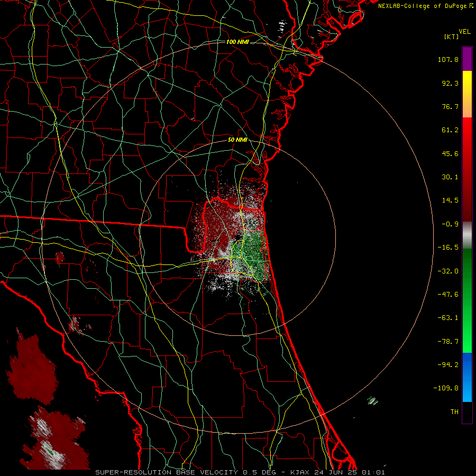The image size is (476, 476).
Task: Click the 61.2 velocity scale value
Action: [x=450, y=130]
